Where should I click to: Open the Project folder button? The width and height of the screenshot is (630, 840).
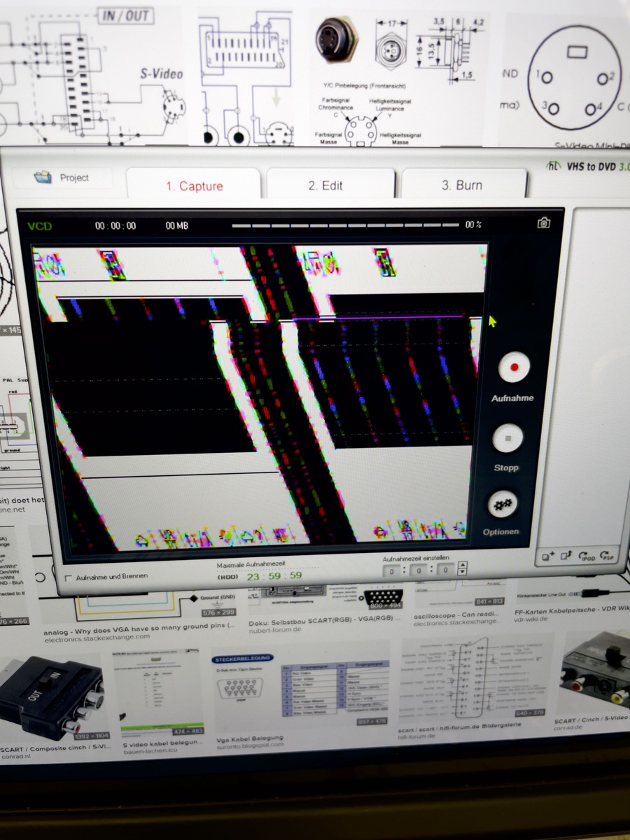tap(63, 178)
